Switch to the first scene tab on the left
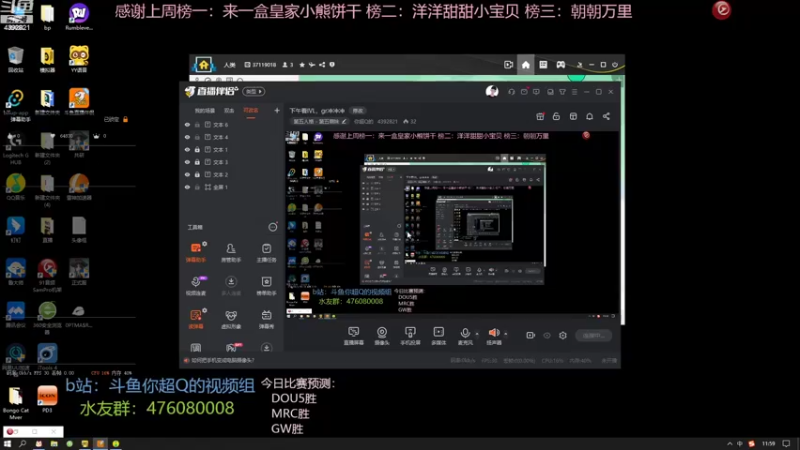The width and height of the screenshot is (800, 450). pos(205,111)
